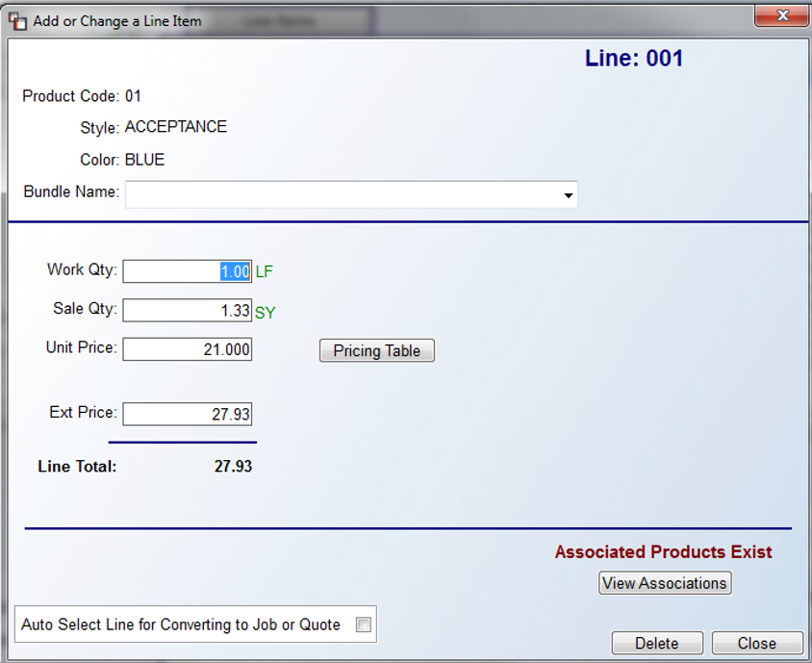
Task: Open the Pricing Table
Action: [377, 350]
